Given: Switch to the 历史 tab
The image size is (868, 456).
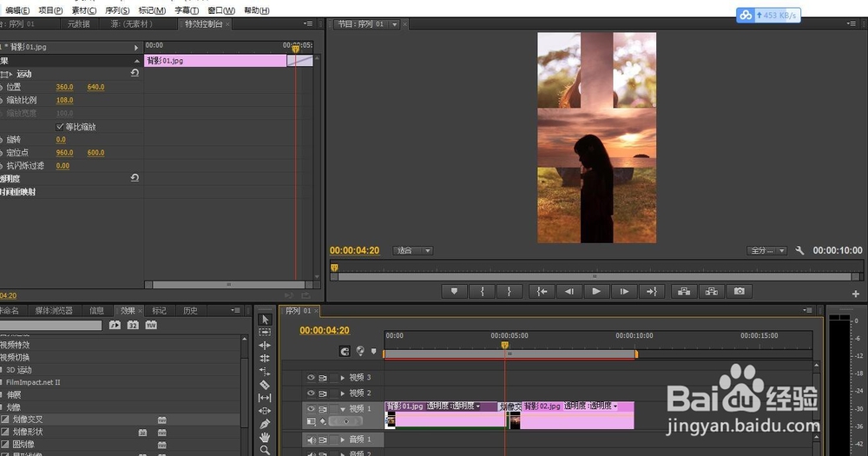Looking at the screenshot, I should 190,311.
